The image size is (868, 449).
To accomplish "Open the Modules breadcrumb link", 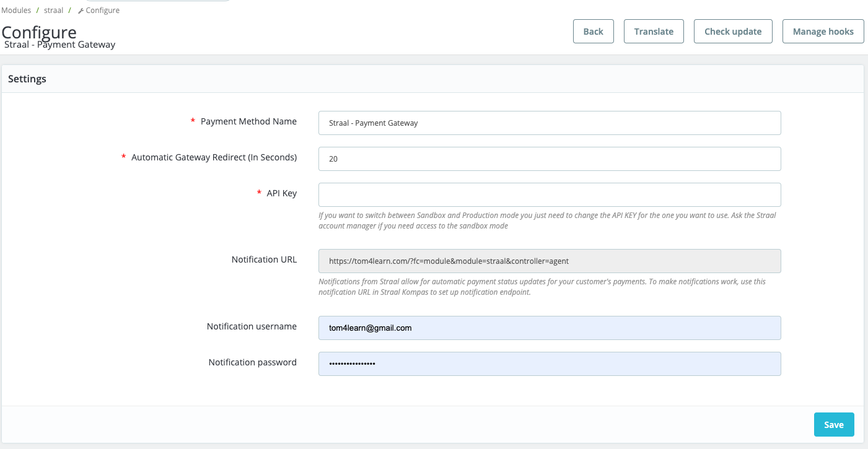I will (x=16, y=11).
